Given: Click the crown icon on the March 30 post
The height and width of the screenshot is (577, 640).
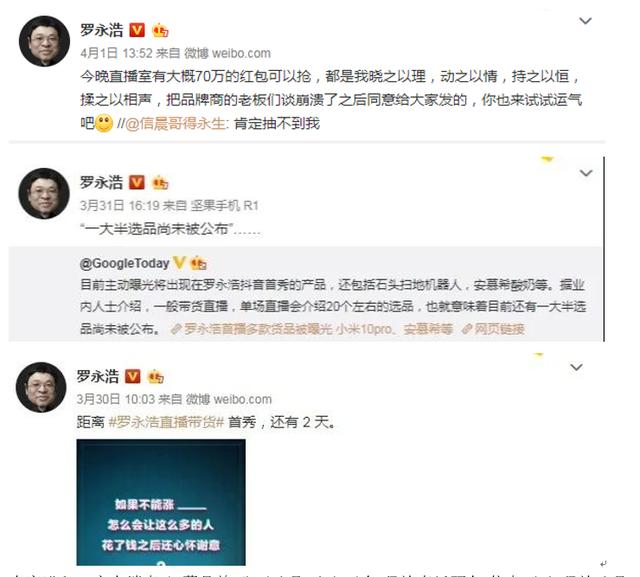Looking at the screenshot, I should coord(156,377).
